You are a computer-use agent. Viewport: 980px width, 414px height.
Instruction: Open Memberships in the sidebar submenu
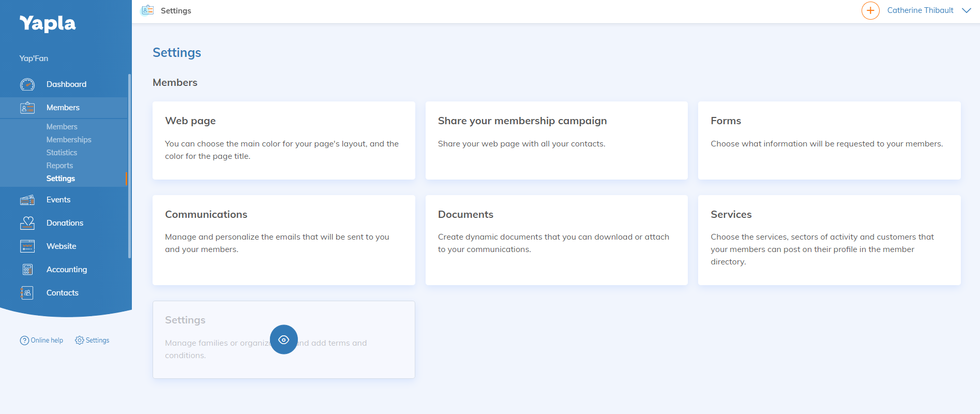coord(69,140)
